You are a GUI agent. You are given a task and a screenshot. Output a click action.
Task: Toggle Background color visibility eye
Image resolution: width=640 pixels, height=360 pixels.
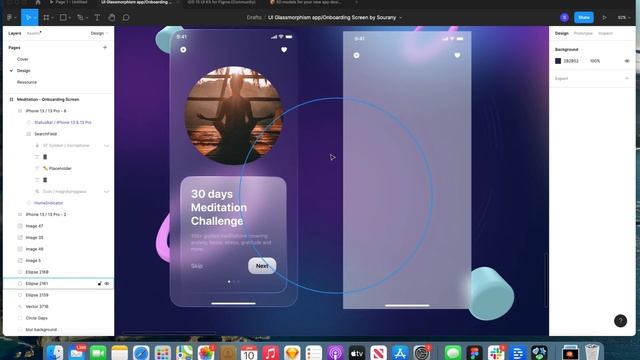(627, 61)
